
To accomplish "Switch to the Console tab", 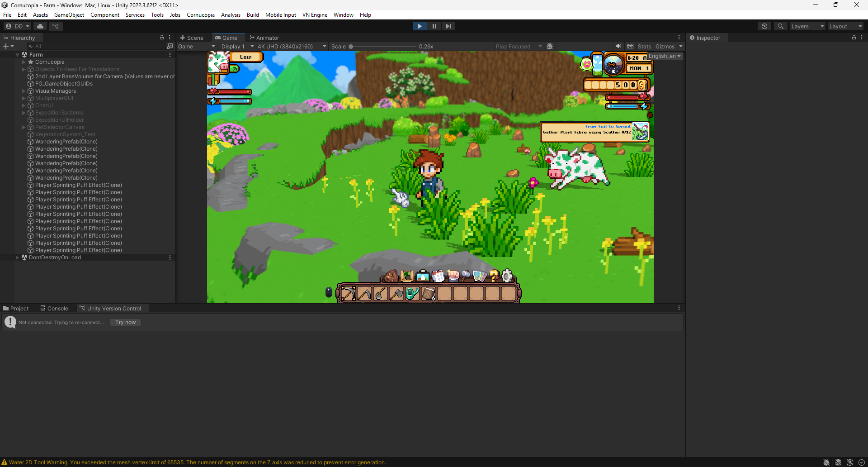I will 54,308.
